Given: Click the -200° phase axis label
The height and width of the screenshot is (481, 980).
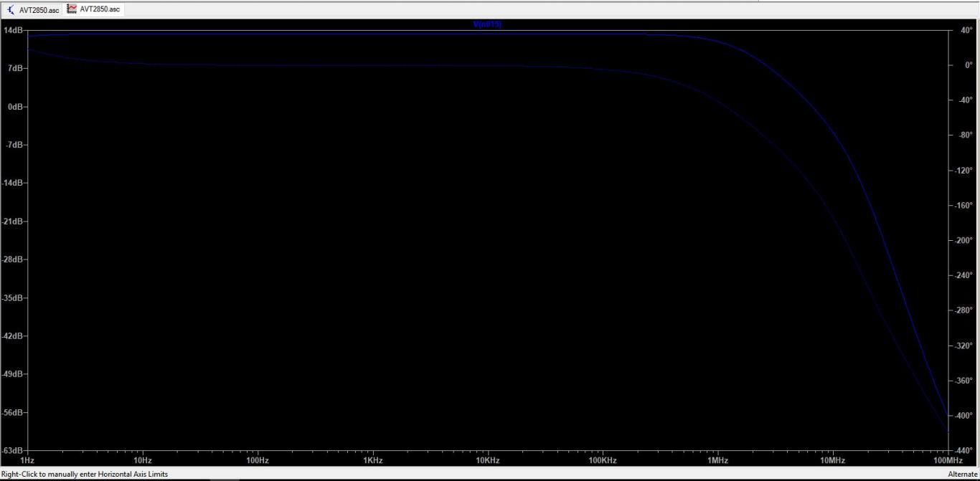Looking at the screenshot, I should coord(964,241).
